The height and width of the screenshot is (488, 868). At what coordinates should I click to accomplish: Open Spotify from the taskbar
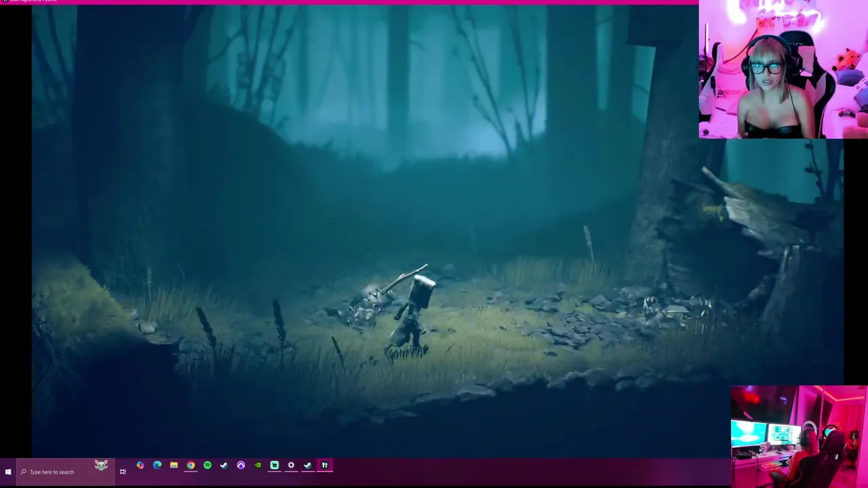[x=208, y=465]
